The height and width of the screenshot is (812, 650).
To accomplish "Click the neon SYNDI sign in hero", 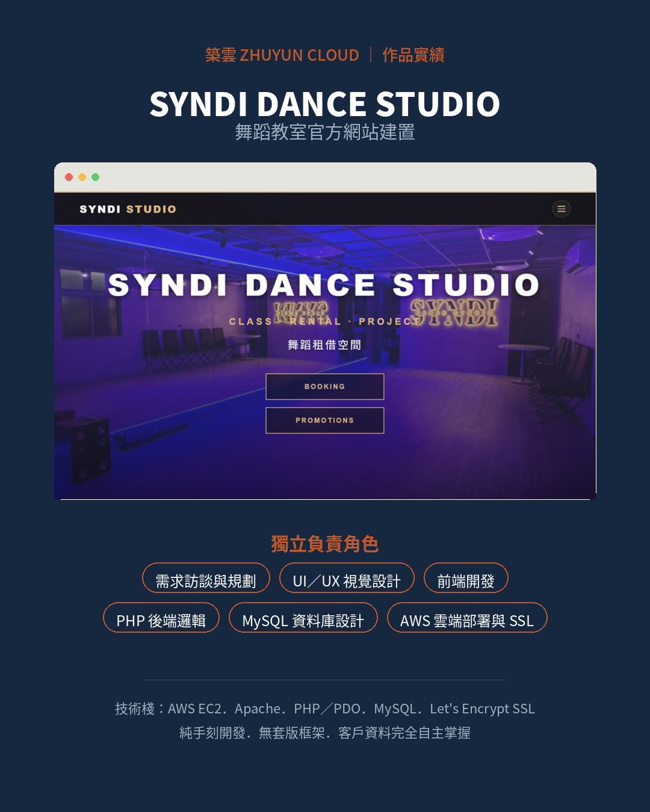I will click(x=454, y=312).
